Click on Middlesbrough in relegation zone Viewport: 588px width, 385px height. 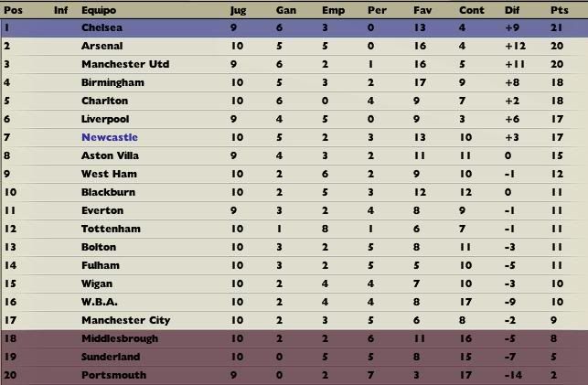click(120, 338)
